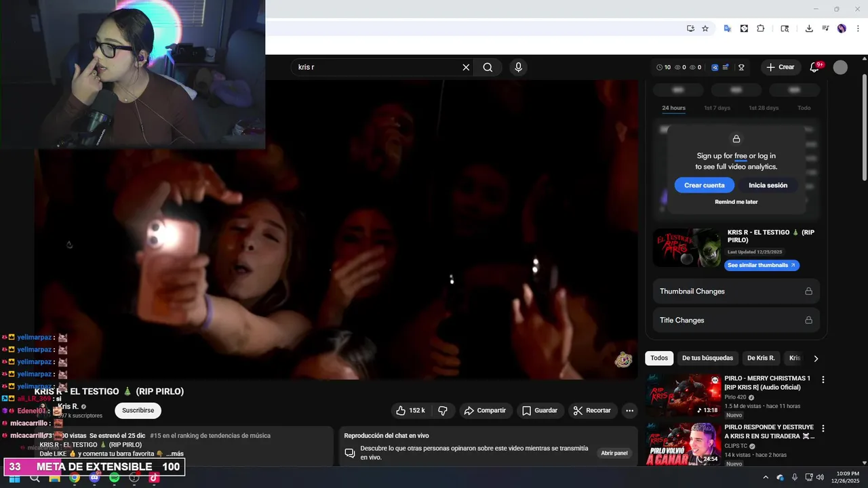Click the Remind me later link
The width and height of the screenshot is (868, 488).
[736, 202]
